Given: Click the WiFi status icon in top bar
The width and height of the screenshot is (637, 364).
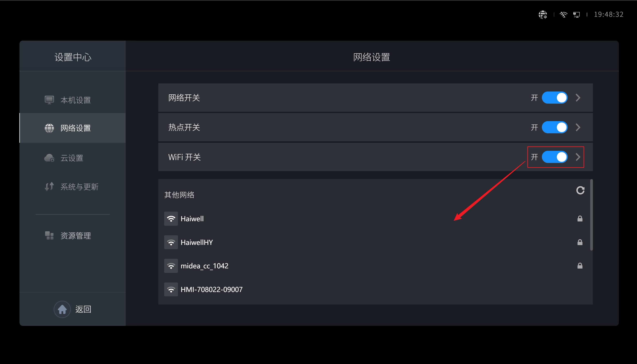Looking at the screenshot, I should tap(563, 15).
